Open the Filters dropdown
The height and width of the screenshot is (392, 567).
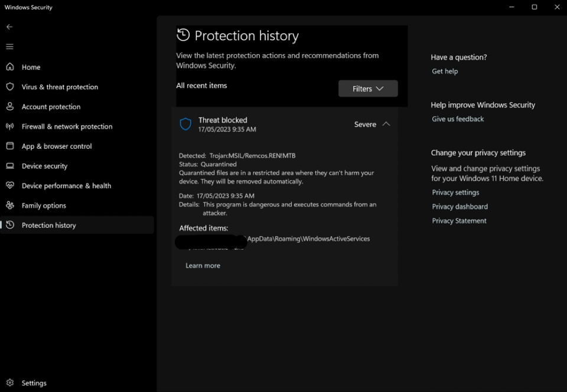click(x=368, y=89)
